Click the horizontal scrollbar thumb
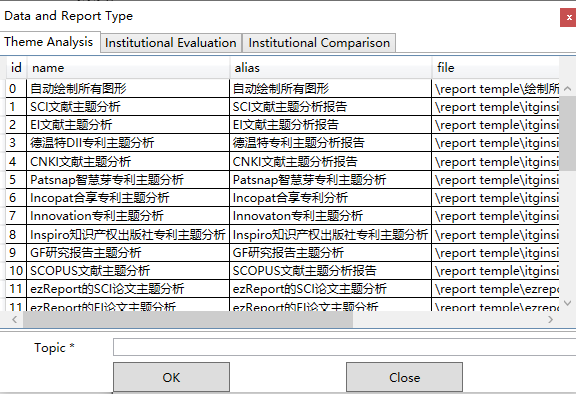This screenshot has width=576, height=394. tap(188, 319)
